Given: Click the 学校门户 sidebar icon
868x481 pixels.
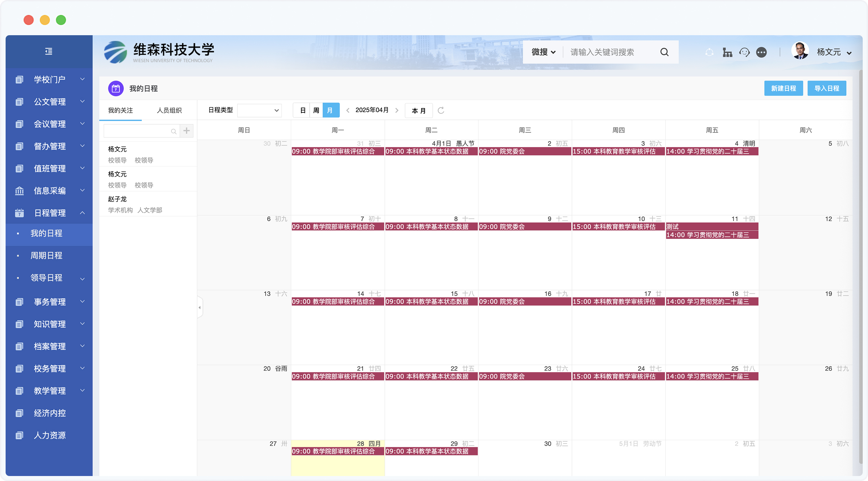Looking at the screenshot, I should [x=19, y=79].
